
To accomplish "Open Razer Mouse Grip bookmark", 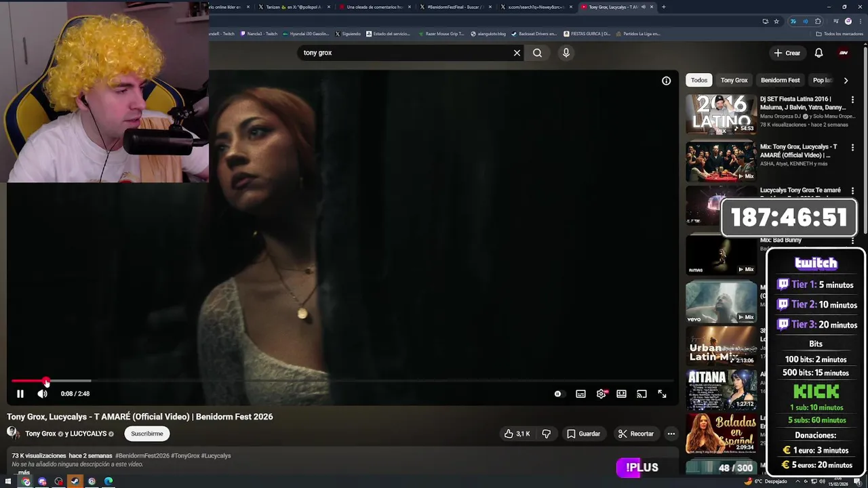I will click(441, 33).
